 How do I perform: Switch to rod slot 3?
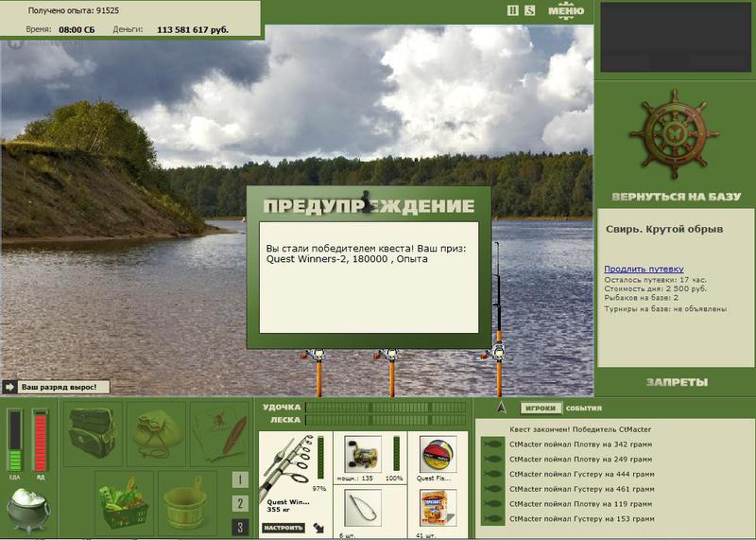pyautogui.click(x=240, y=527)
